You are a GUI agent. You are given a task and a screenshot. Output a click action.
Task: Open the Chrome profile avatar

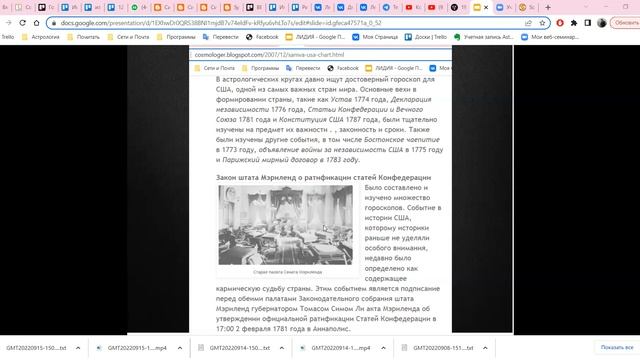602,23
